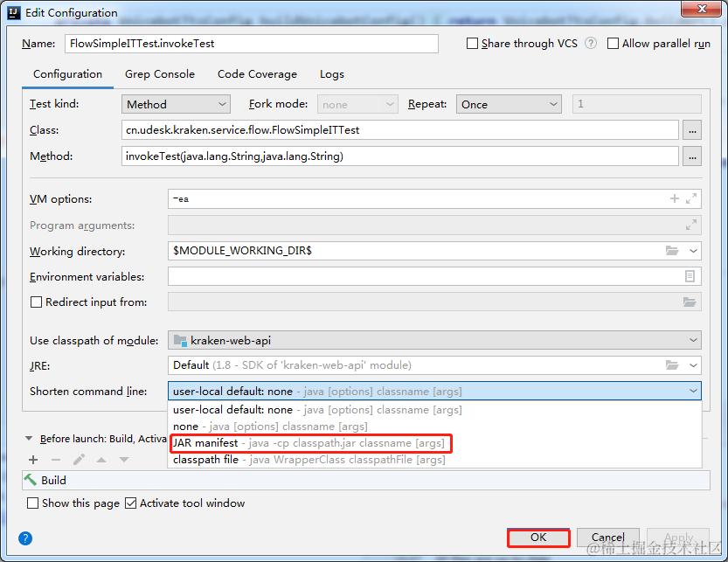This screenshot has height=562, width=728.
Task: Switch to Logs tab
Action: pyautogui.click(x=332, y=74)
